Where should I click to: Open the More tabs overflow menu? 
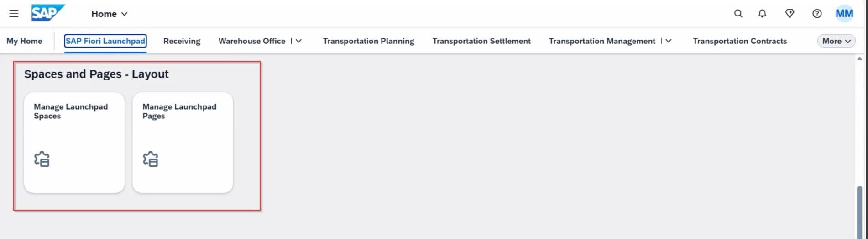pos(836,41)
